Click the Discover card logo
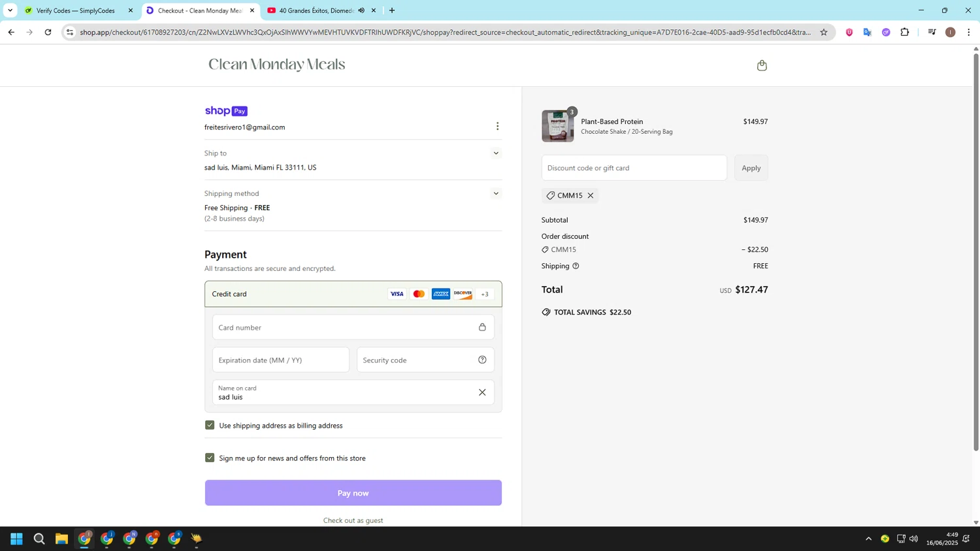Image resolution: width=980 pixels, height=551 pixels. tap(463, 294)
